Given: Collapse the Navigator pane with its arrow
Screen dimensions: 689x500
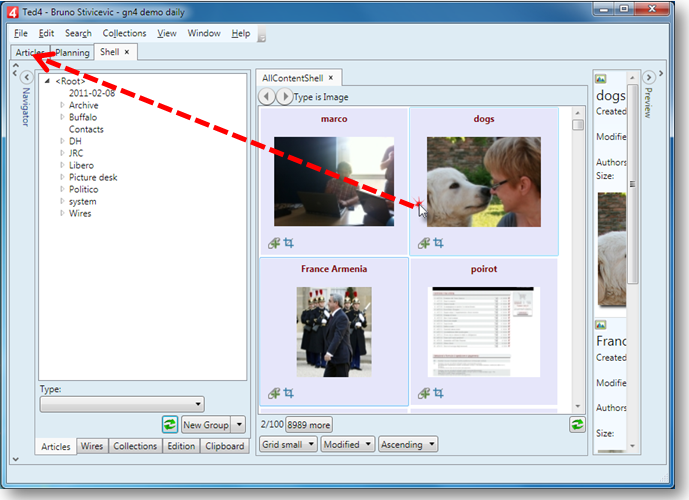Looking at the screenshot, I should click(26, 78).
